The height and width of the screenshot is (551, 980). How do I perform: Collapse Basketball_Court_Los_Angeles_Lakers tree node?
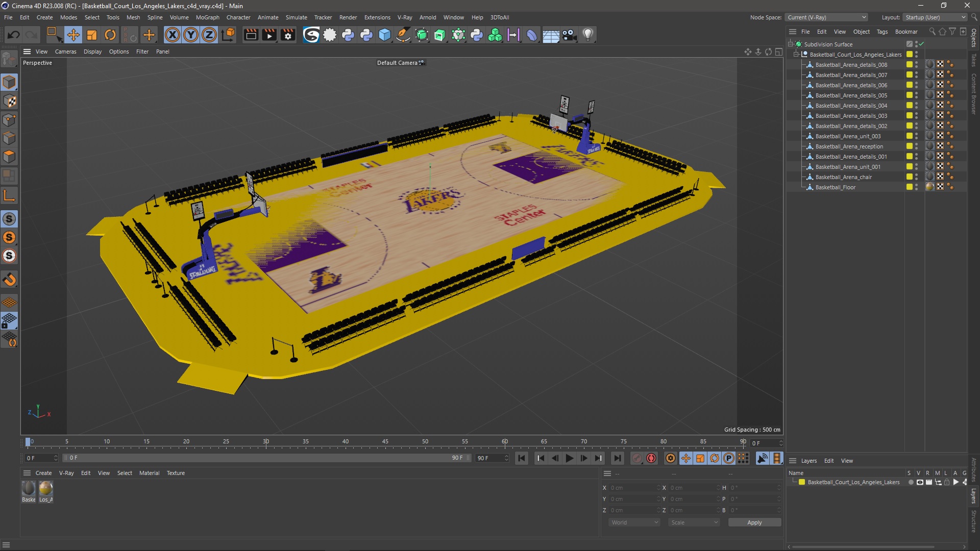pyautogui.click(x=796, y=55)
